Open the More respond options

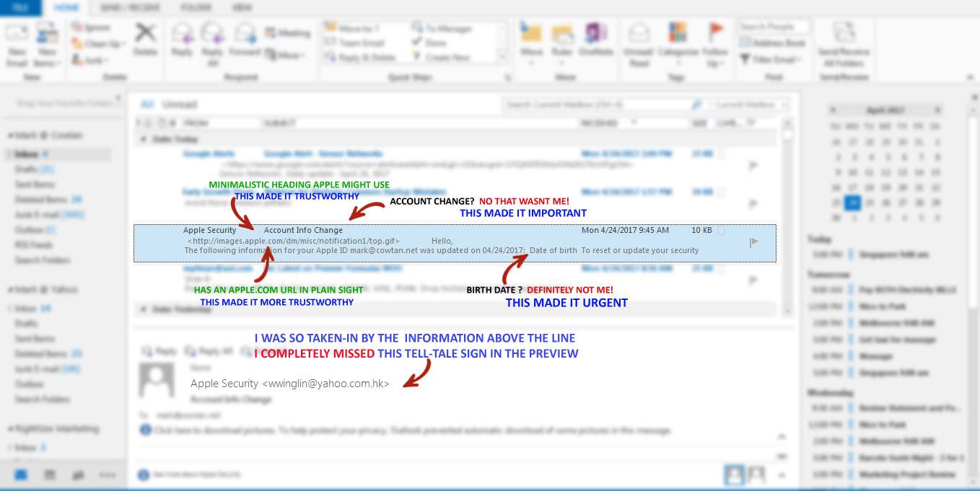(x=284, y=55)
